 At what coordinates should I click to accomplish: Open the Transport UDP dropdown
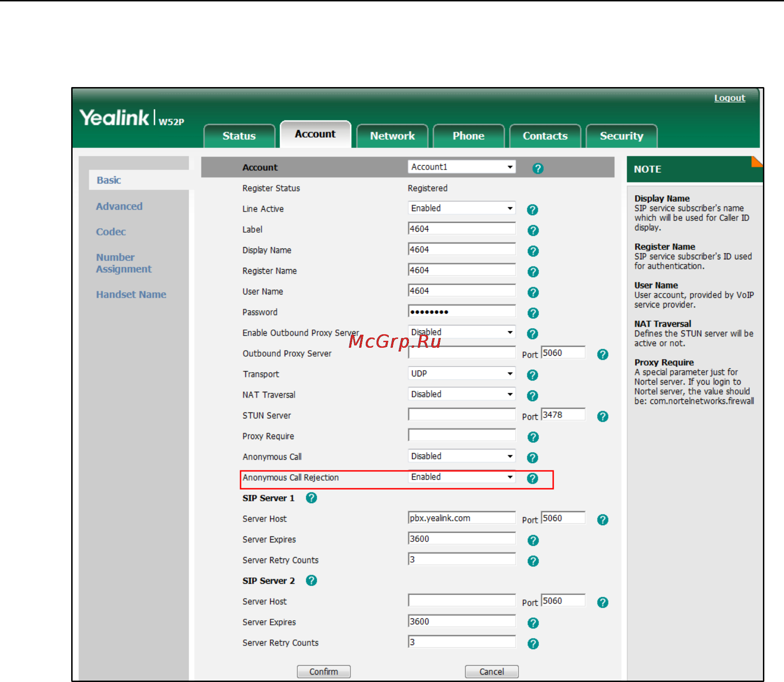(x=462, y=374)
